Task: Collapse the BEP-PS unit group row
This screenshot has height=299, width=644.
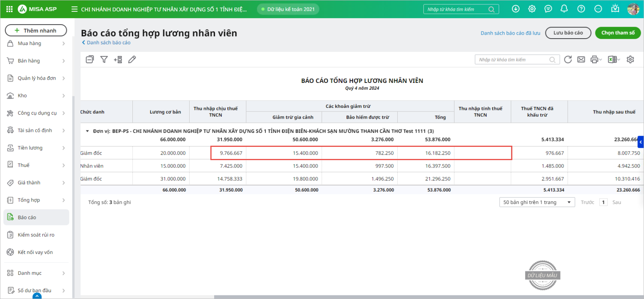Action: [87, 131]
